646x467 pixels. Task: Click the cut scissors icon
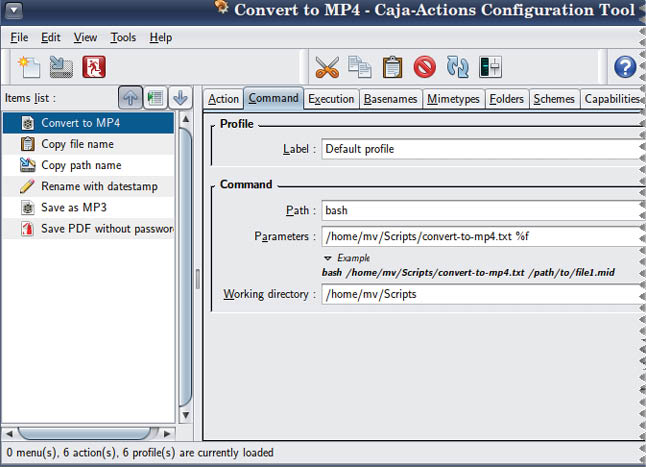point(327,67)
